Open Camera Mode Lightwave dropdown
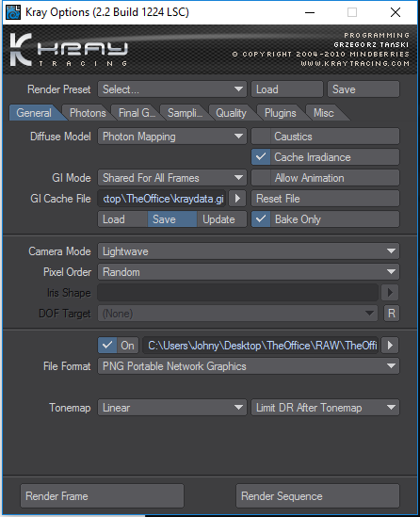The image size is (420, 517). click(249, 251)
